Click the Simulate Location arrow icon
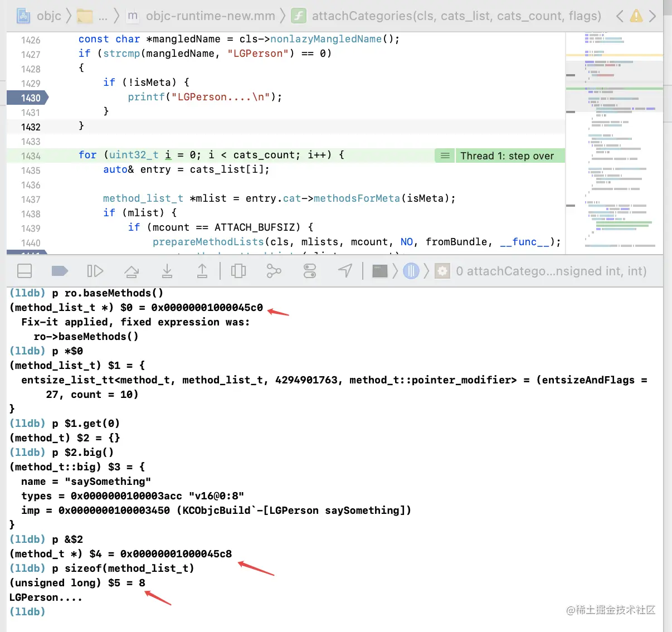Image resolution: width=672 pixels, height=632 pixels. pyautogui.click(x=345, y=271)
